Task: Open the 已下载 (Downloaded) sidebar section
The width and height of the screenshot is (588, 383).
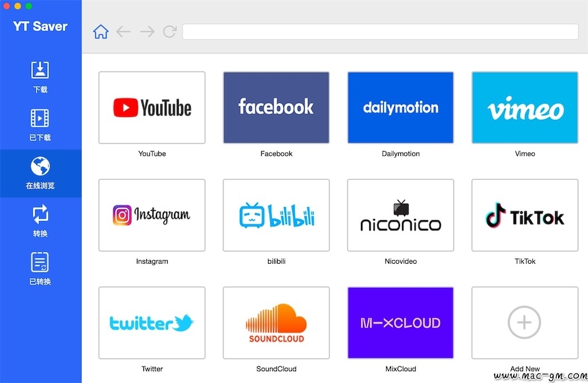Action: (40, 125)
